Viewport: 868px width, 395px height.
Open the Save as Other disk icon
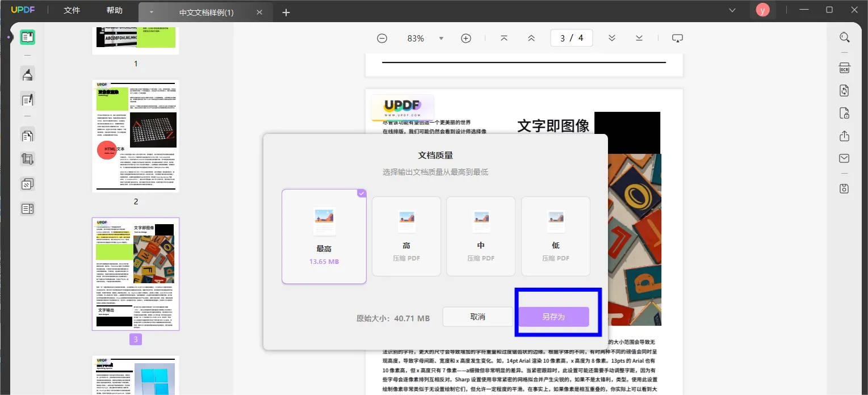(x=845, y=188)
